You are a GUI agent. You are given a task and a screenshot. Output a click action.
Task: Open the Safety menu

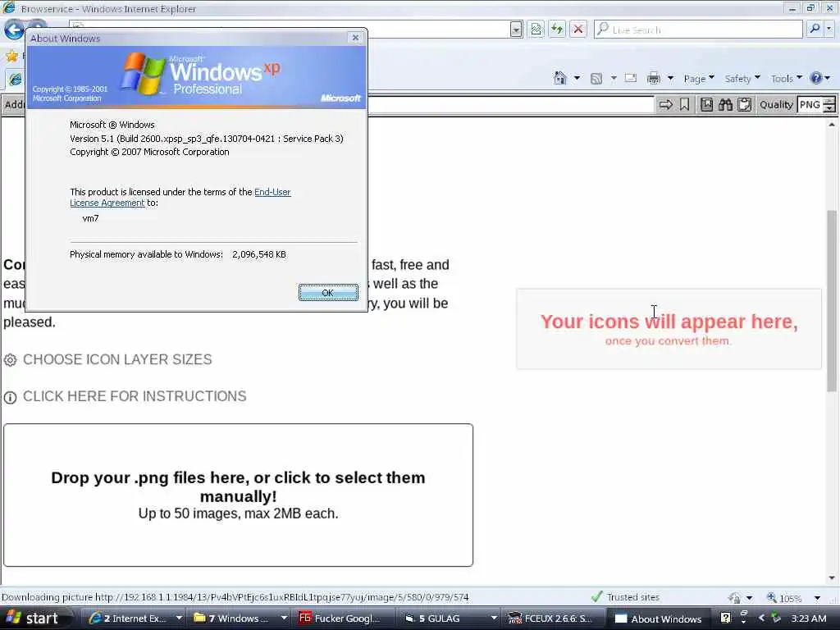[742, 79]
